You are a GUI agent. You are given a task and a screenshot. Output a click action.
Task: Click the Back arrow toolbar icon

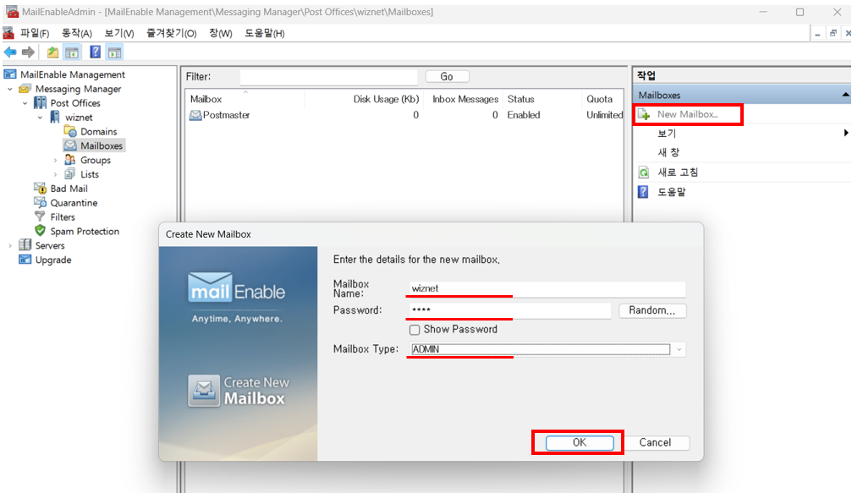pos(10,52)
